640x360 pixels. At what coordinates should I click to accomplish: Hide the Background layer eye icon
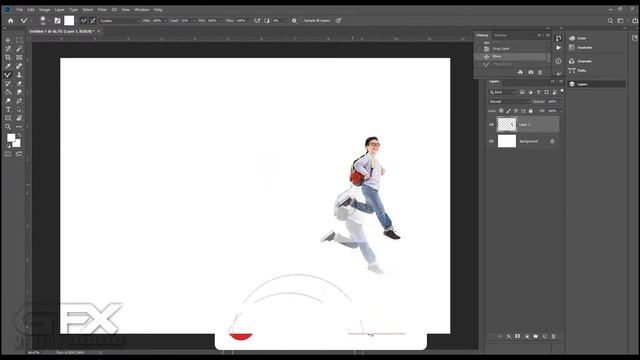pyautogui.click(x=491, y=141)
